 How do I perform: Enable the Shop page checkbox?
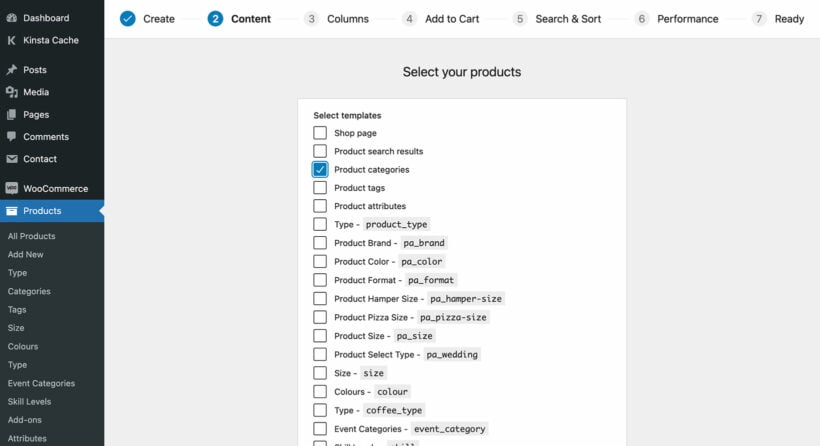320,133
